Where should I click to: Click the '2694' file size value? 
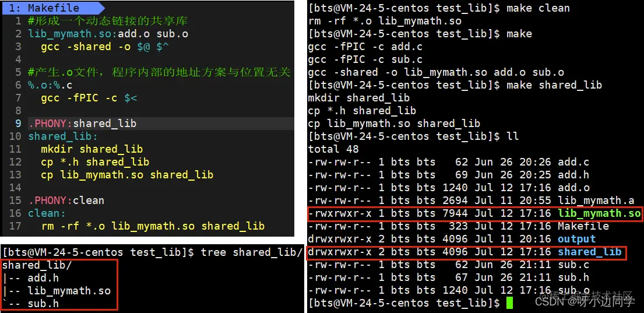click(455, 201)
